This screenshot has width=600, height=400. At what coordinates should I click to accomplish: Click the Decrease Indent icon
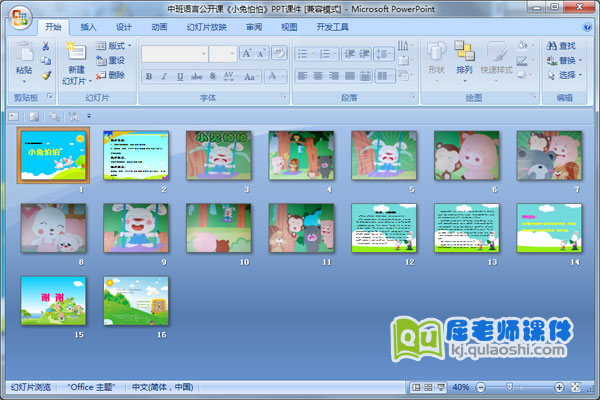349,54
